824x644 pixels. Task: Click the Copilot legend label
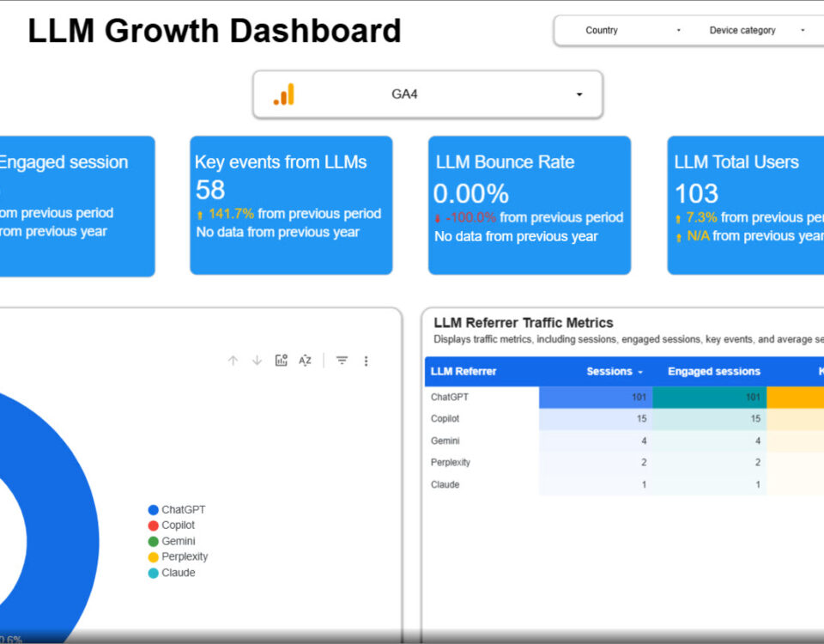click(x=179, y=526)
